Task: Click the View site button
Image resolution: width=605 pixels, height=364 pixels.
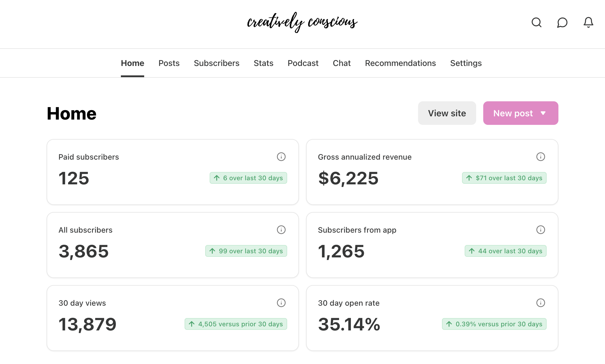Action: (x=447, y=113)
